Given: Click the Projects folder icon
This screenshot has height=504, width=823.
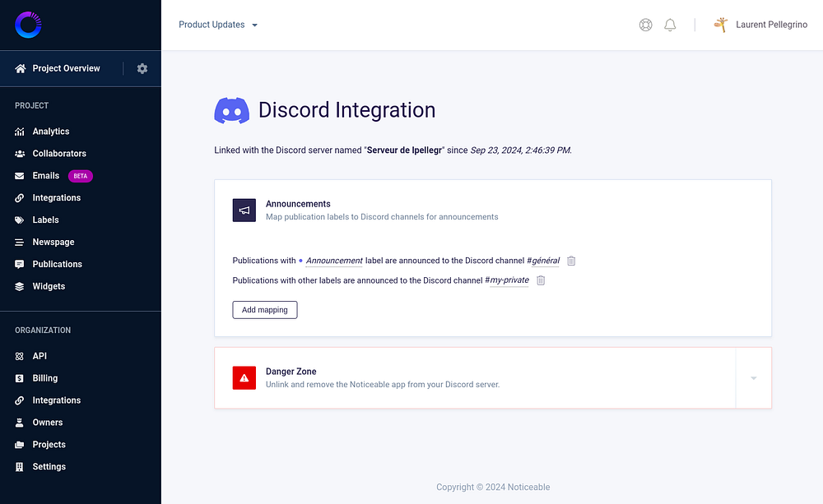Looking at the screenshot, I should click(x=20, y=445).
